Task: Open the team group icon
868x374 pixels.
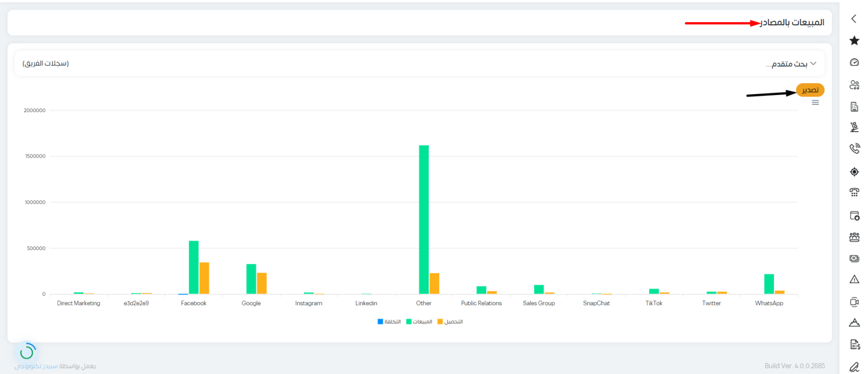Action: click(x=854, y=237)
